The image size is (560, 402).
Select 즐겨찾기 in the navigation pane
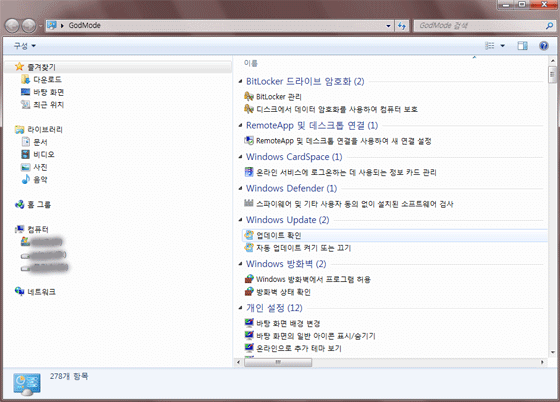tap(41, 67)
